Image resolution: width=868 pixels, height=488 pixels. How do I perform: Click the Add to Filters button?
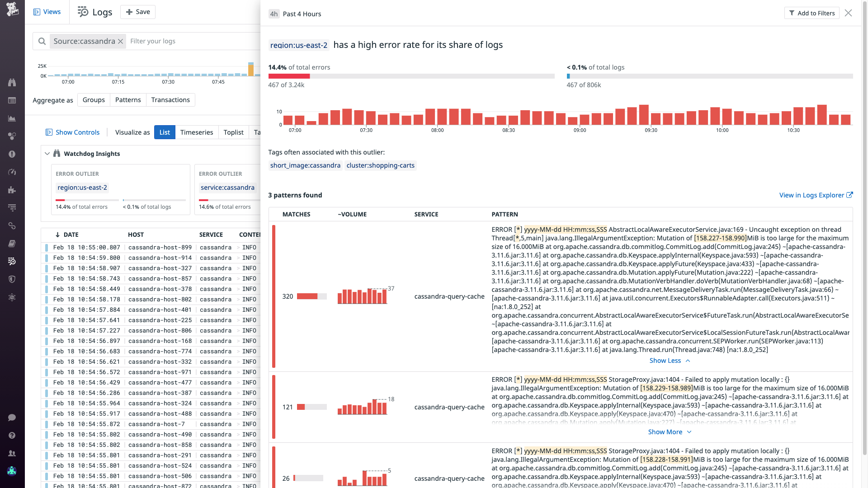811,13
